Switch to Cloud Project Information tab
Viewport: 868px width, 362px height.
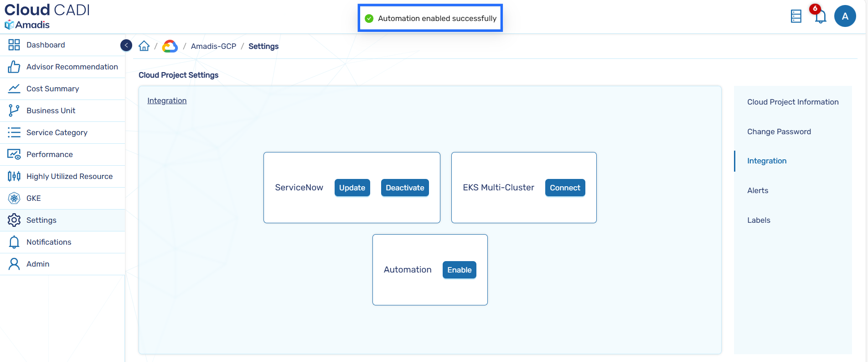point(792,102)
